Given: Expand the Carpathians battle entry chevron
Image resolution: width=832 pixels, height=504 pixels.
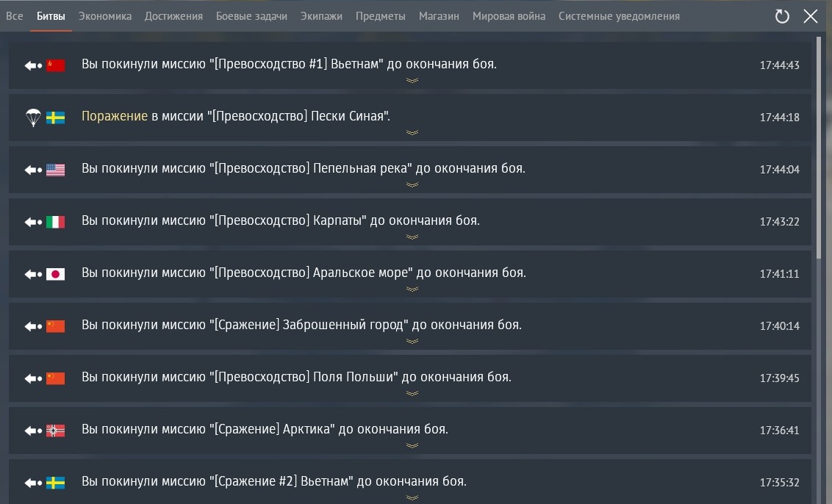Looking at the screenshot, I should click(x=412, y=237).
